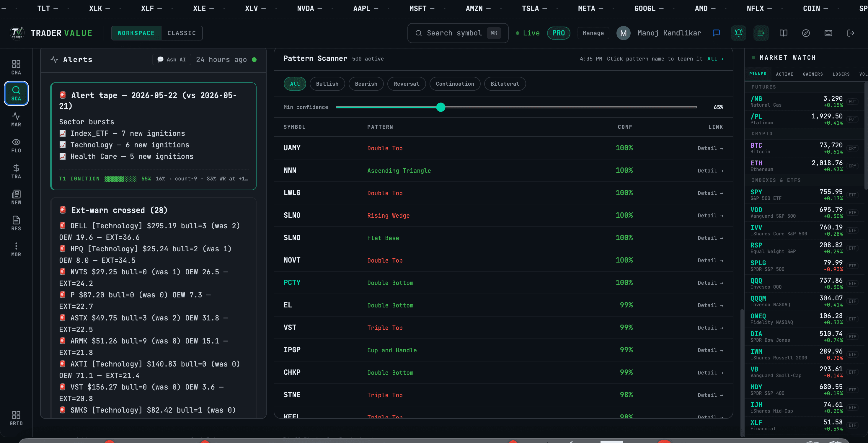Click the Min confidence slider handle
This screenshot has height=443, width=868.
440,107
